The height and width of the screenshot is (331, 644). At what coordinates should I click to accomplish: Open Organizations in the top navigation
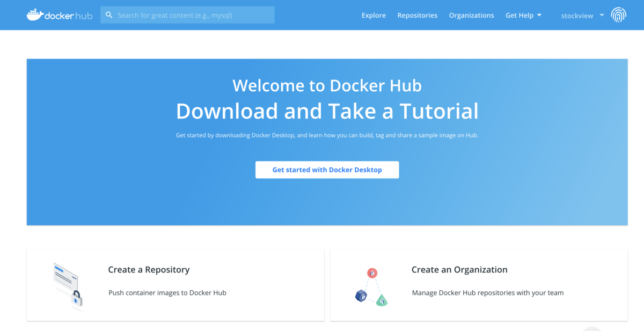[471, 16]
